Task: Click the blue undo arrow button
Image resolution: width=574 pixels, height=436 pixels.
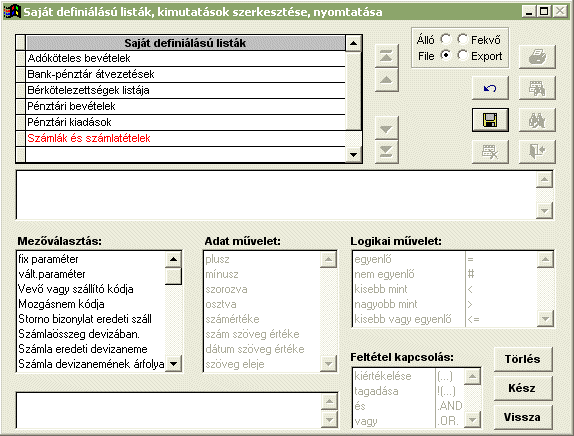Action: pyautogui.click(x=490, y=88)
